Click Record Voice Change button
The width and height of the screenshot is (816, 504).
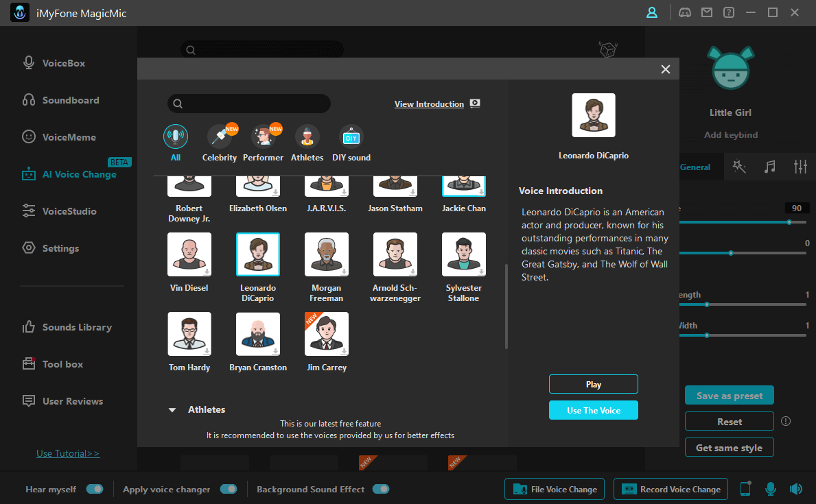pyautogui.click(x=671, y=489)
